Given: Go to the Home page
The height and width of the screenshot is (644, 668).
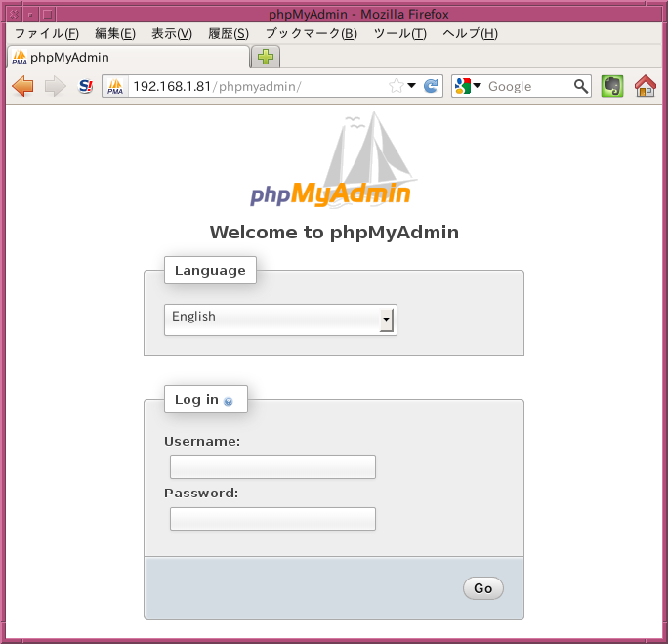Looking at the screenshot, I should tap(645, 86).
